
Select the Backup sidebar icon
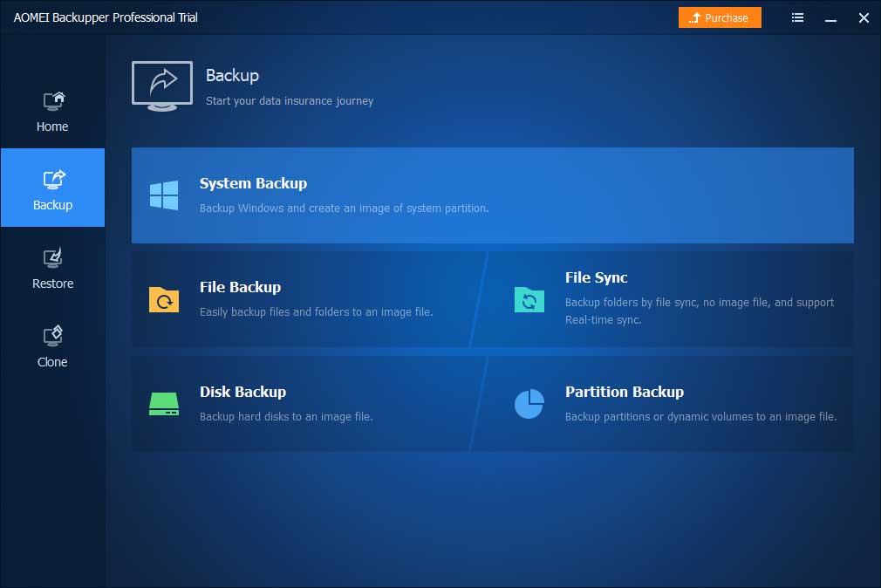53,180
